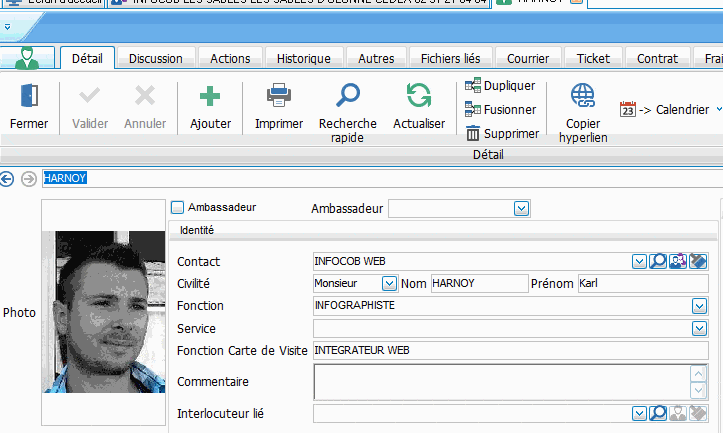
Task: Refresh with the Actualiser icon
Action: (x=419, y=97)
